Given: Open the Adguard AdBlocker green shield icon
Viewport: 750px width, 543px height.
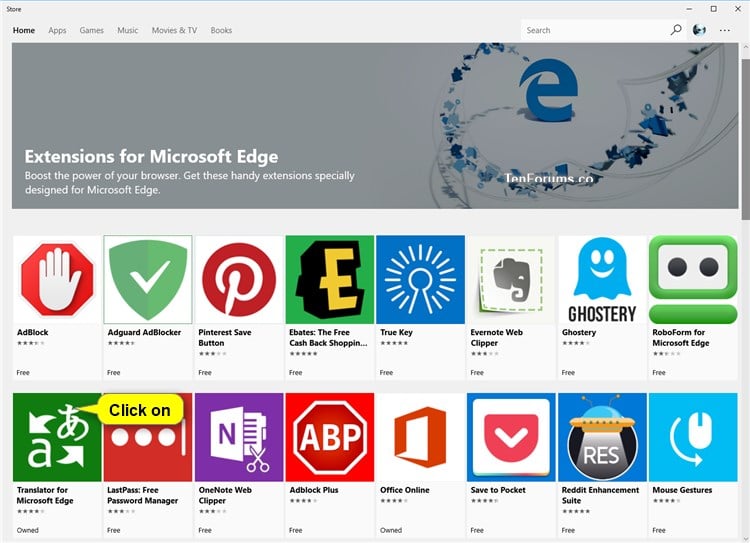Looking at the screenshot, I should pos(148,279).
